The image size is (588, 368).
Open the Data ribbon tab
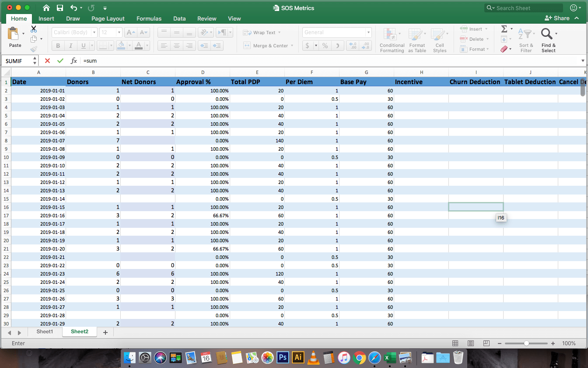pos(179,18)
